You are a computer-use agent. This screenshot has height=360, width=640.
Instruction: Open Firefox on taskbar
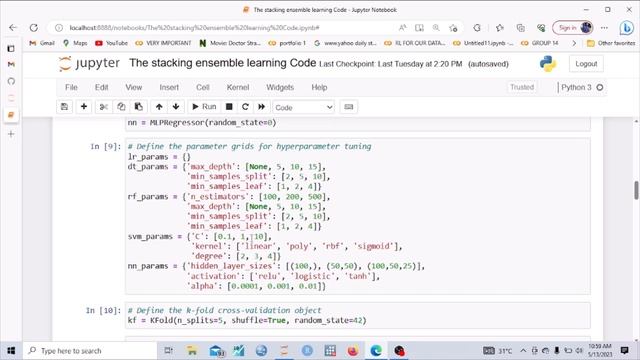(x=353, y=351)
